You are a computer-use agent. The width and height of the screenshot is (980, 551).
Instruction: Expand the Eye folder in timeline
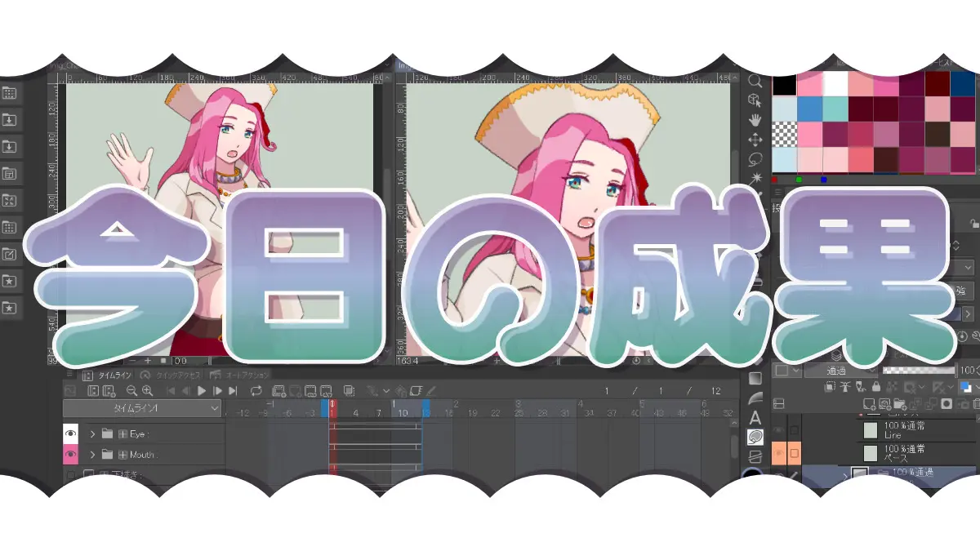coord(93,434)
